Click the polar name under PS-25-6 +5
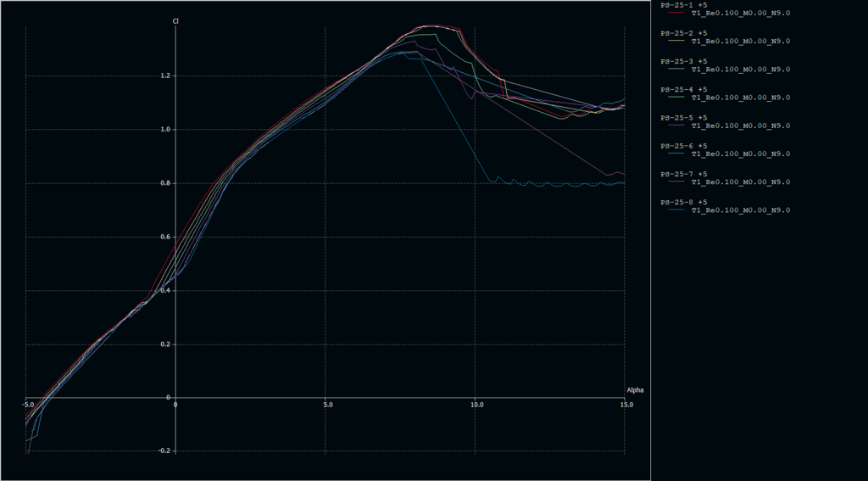 [741, 154]
